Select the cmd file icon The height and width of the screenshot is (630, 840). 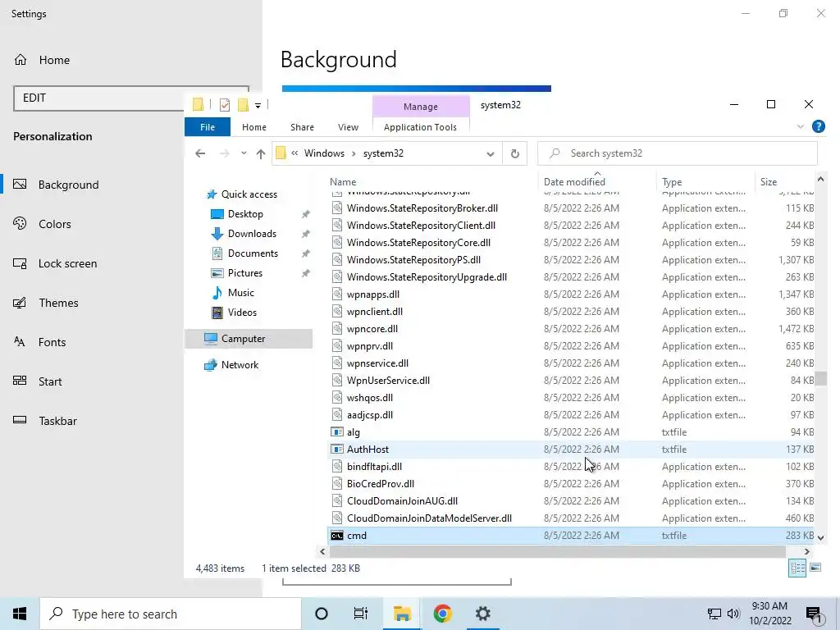(x=337, y=535)
